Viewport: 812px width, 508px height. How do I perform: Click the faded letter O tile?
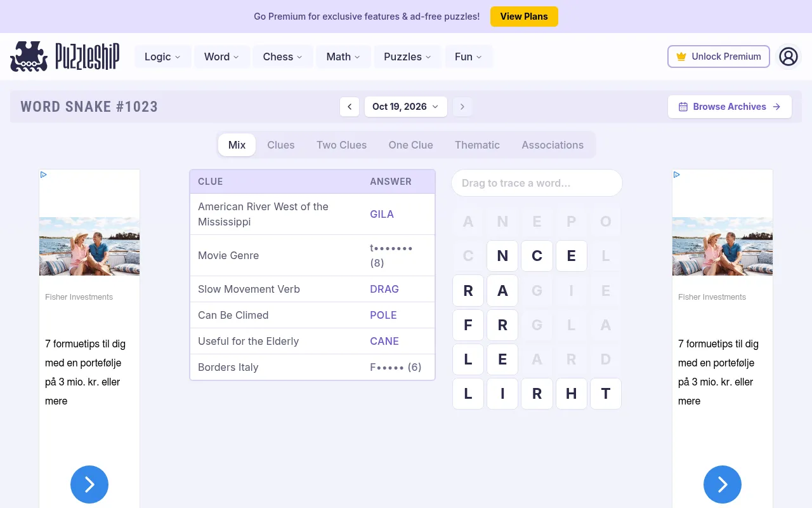[x=606, y=222]
